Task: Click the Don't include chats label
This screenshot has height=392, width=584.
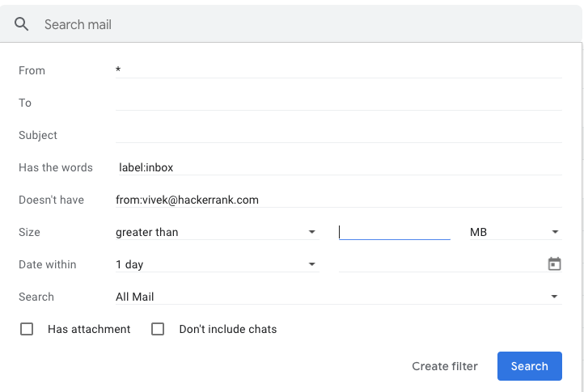Action: click(228, 329)
